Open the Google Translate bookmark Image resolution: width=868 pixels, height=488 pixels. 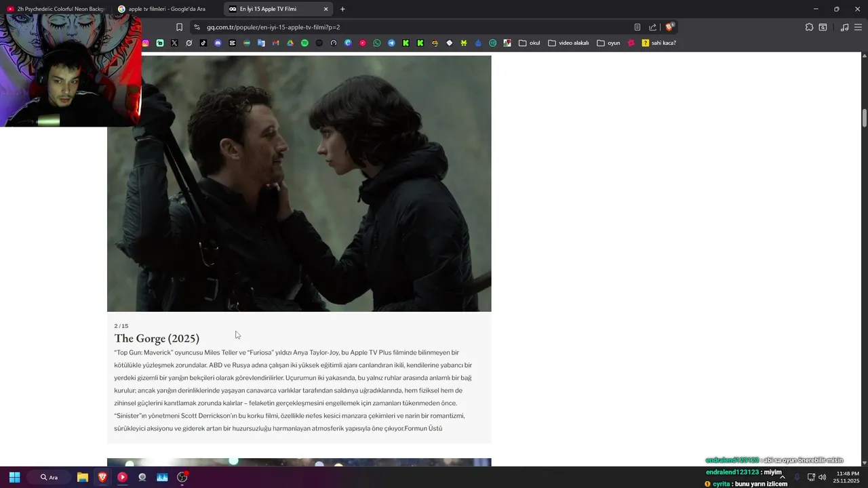[261, 43]
